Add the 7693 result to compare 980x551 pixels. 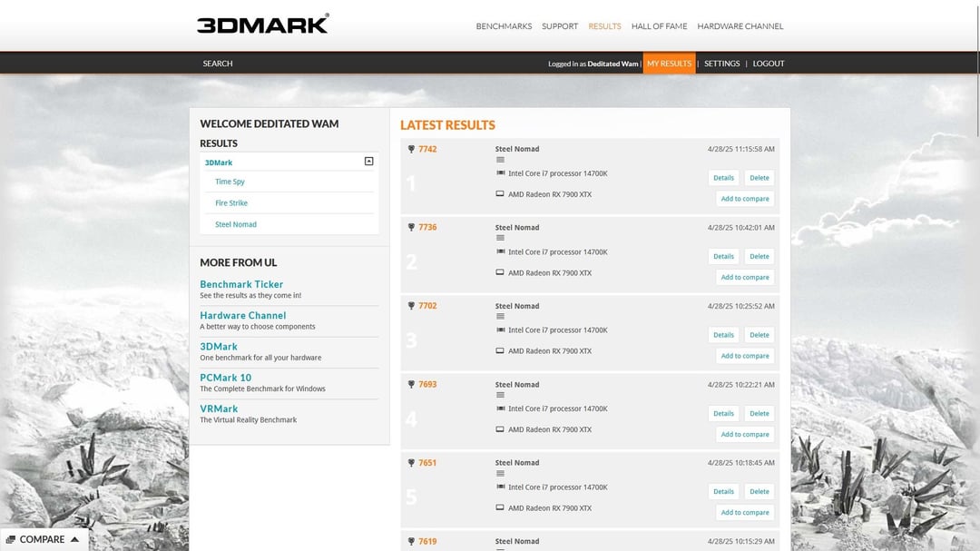[x=745, y=434]
